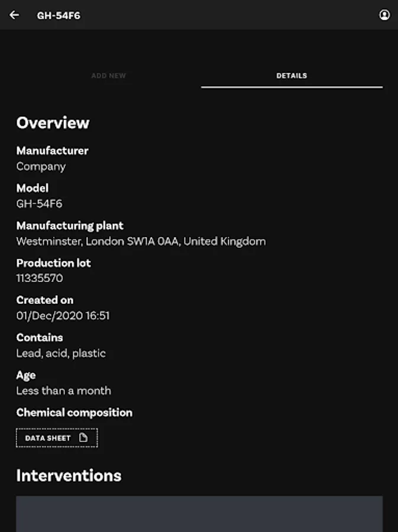Click the Westminster, London plant address
The height and width of the screenshot is (532, 398).
141,241
